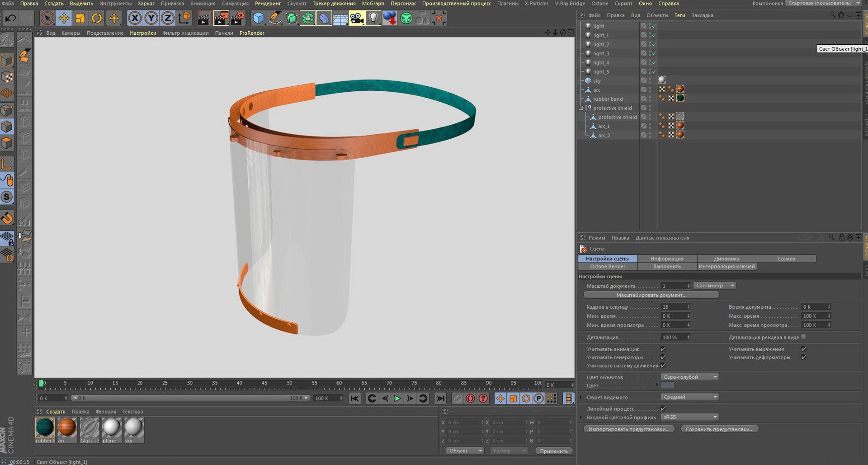Play the animation forward
Screen dimensions: 868x465
397,398
